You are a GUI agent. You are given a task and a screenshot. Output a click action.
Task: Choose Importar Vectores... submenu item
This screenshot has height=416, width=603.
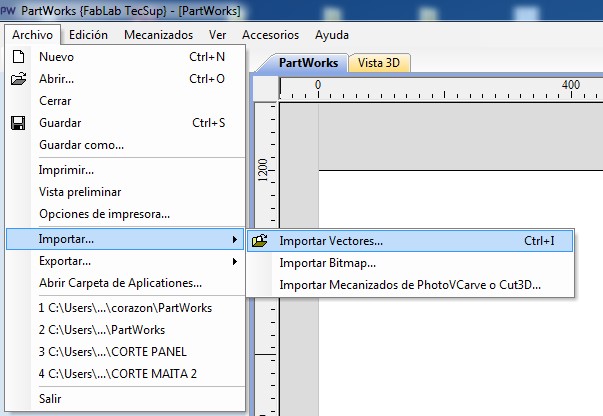coord(410,241)
